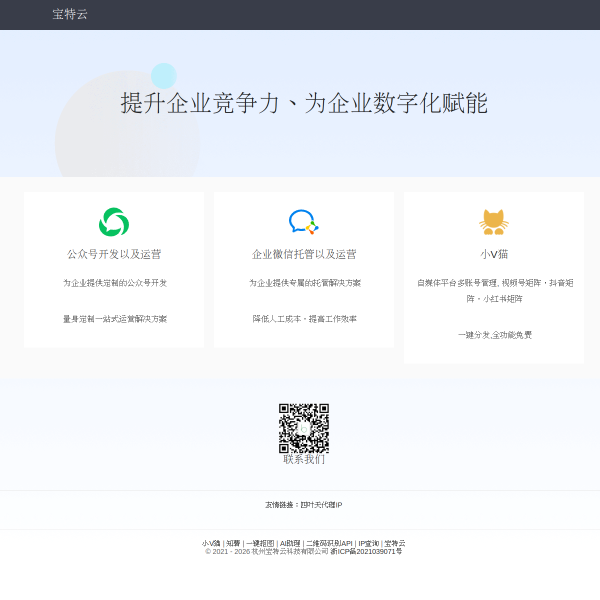600x600 pixels.
Task: Click the green 公众号 service icon
Action: [114, 222]
